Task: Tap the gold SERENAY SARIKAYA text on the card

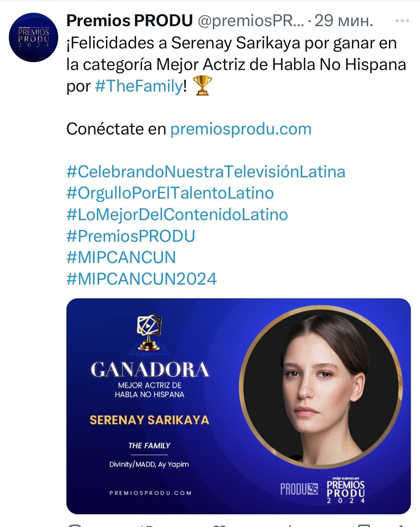Action: pyautogui.click(x=149, y=420)
